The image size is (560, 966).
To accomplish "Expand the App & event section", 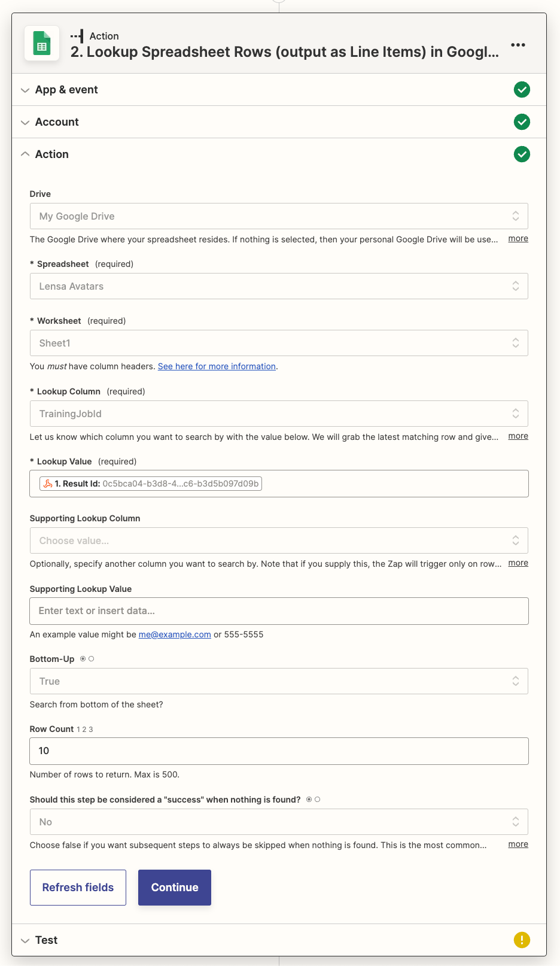I will point(66,90).
